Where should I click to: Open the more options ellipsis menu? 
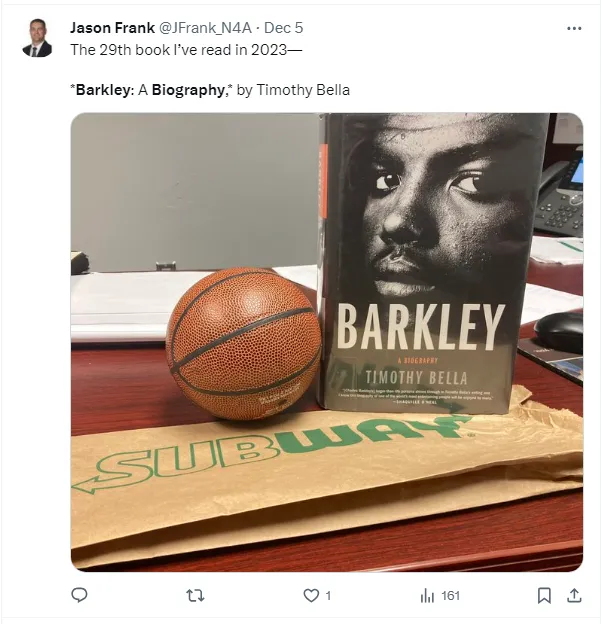574,28
